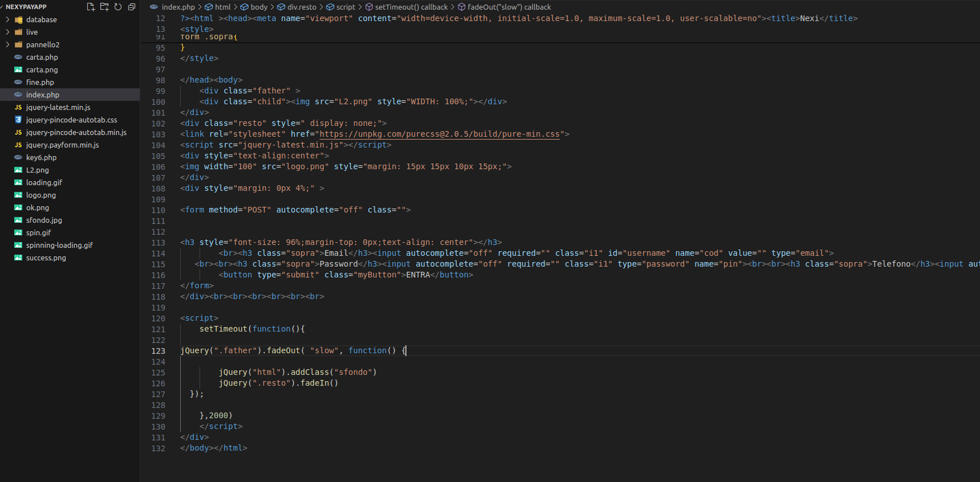Screen dimensions: 980x482
Task: Select index.php in the explorer tree
Action: click(70, 95)
